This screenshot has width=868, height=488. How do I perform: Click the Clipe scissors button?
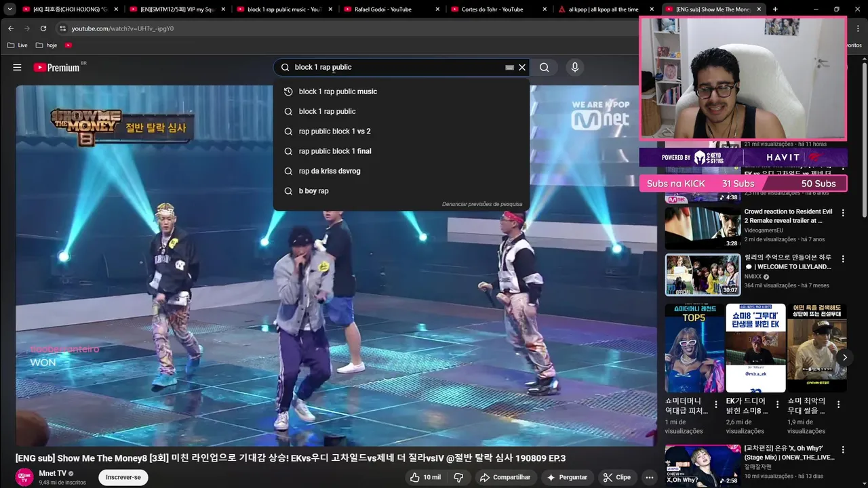[x=617, y=477]
